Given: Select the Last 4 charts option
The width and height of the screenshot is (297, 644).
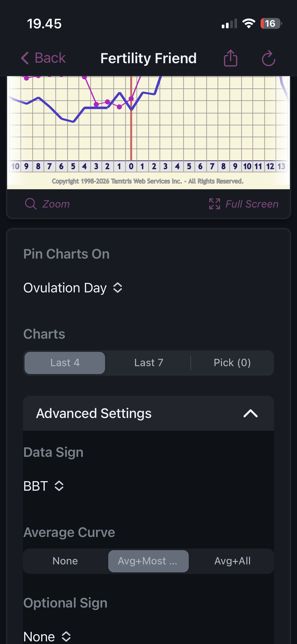Looking at the screenshot, I should point(65,363).
